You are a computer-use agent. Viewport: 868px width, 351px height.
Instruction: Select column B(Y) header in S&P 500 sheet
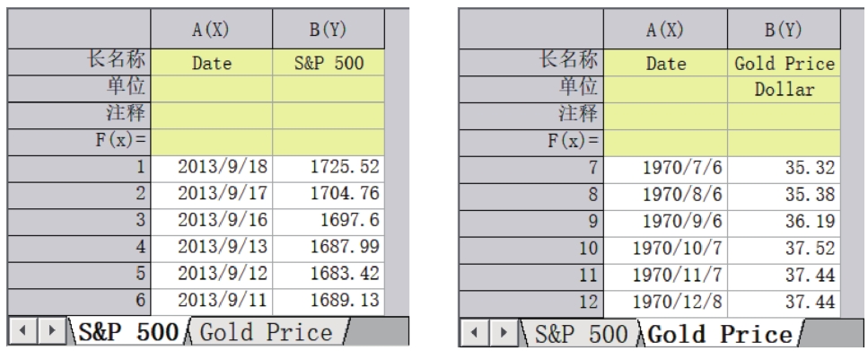pos(329,29)
